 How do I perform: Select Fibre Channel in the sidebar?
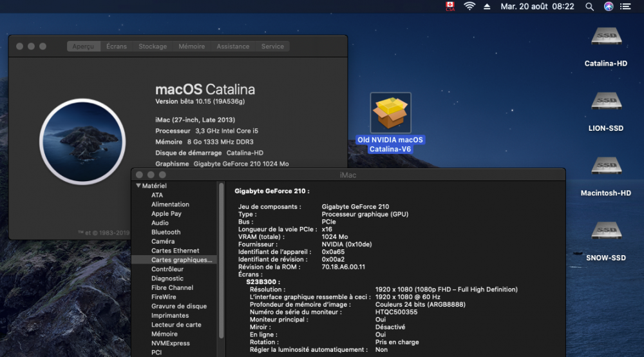click(x=172, y=287)
